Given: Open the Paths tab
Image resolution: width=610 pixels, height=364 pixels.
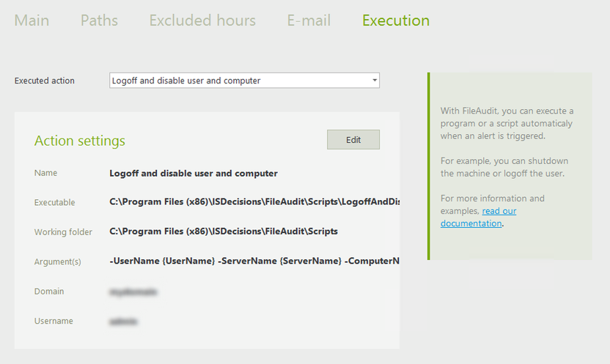Looking at the screenshot, I should pos(99,21).
